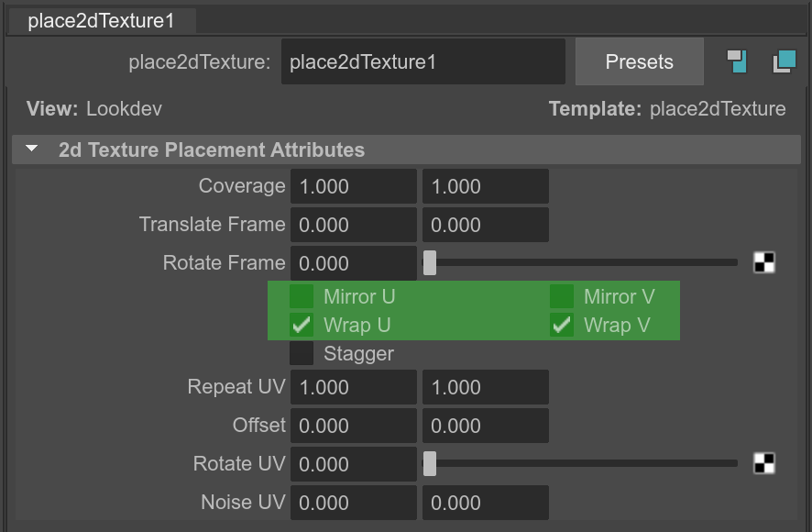Click the place2dTexture name field
812x532 pixels.
tap(423, 61)
